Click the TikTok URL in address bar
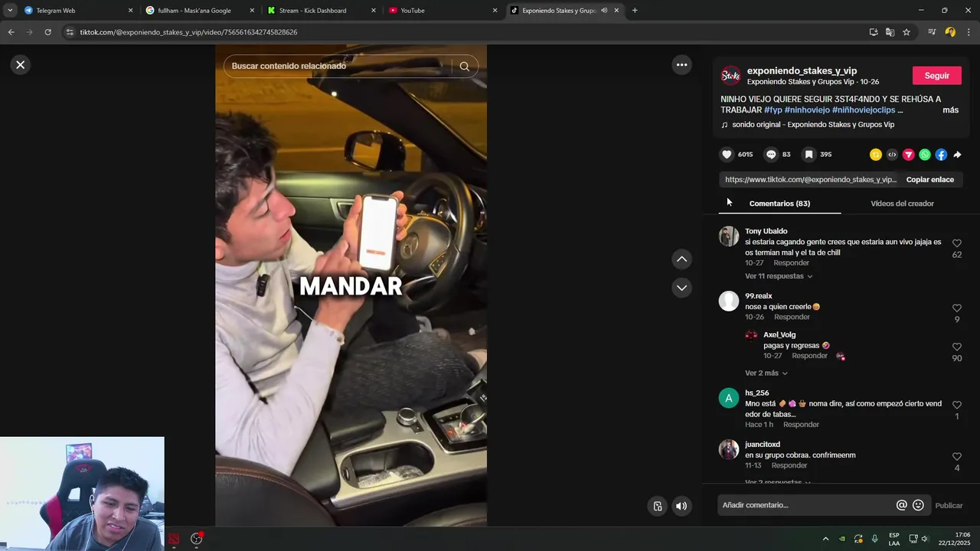The height and width of the screenshot is (551, 980). (188, 32)
